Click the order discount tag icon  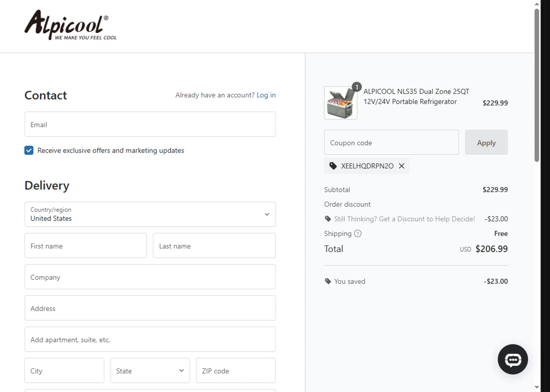(328, 219)
